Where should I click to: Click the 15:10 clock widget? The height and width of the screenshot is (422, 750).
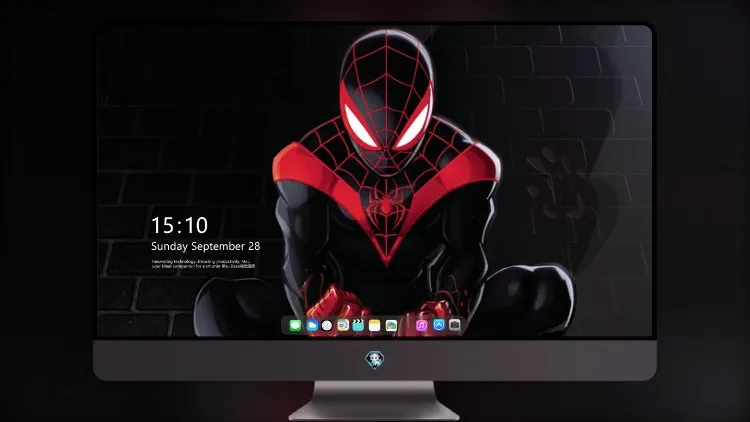pyautogui.click(x=179, y=225)
